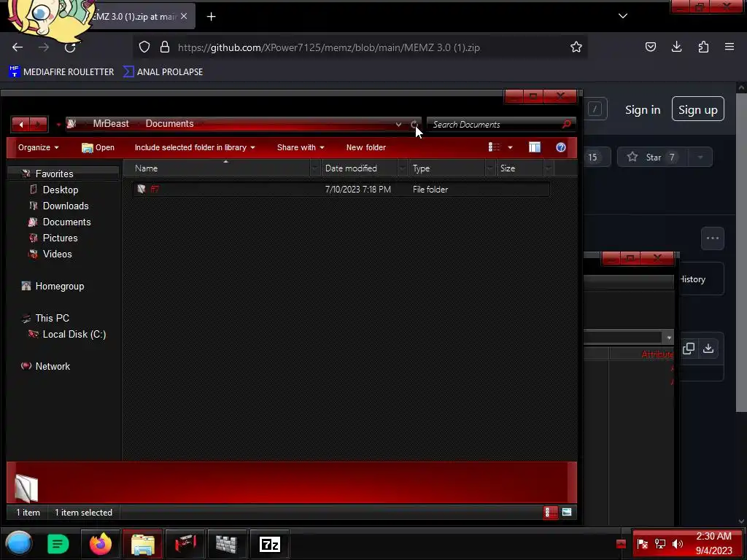Show the tracking protection shield info
The image size is (747, 560).
point(144,47)
